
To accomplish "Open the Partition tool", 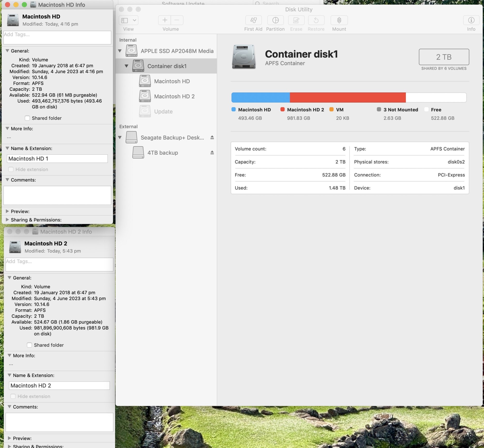I will (275, 20).
